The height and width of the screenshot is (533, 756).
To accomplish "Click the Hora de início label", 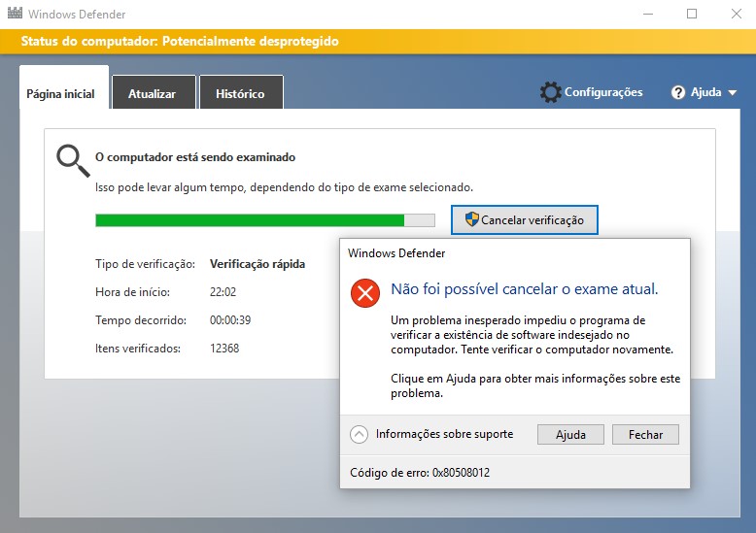I will point(132,292).
